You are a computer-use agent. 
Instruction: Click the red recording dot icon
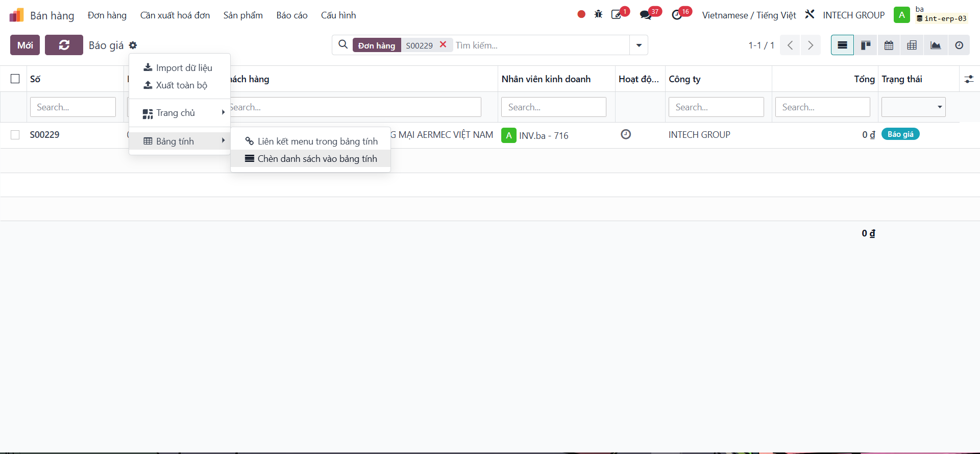tap(581, 14)
